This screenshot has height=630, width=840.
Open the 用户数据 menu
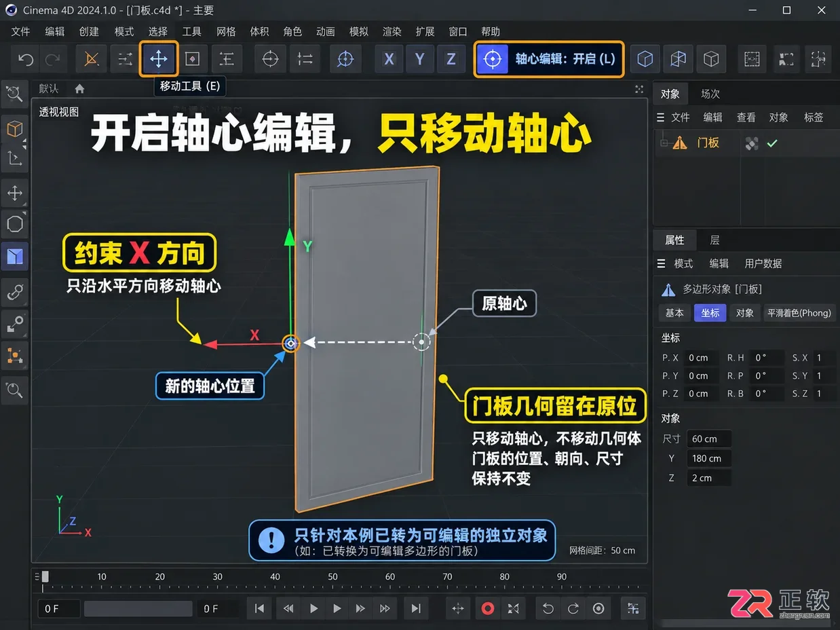point(763,263)
